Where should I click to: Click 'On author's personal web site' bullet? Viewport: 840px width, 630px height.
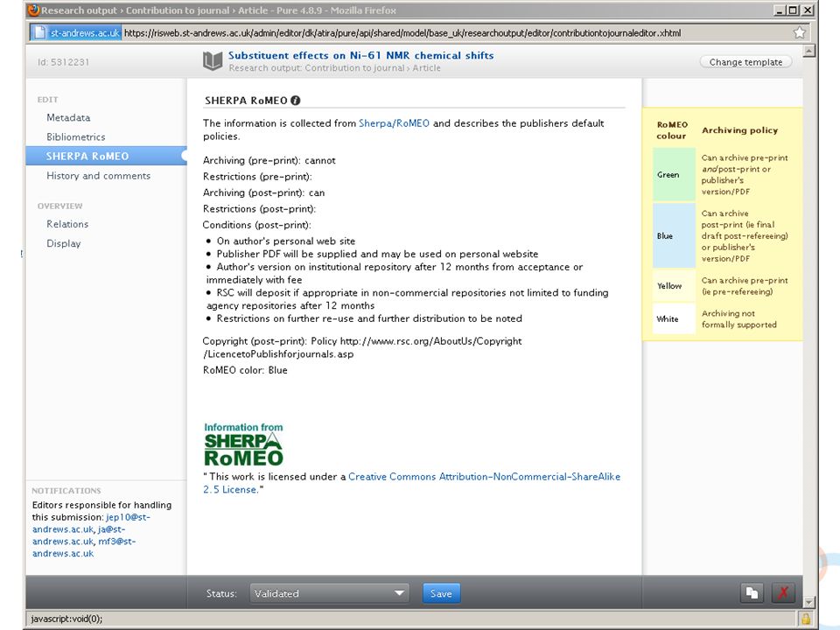[285, 241]
